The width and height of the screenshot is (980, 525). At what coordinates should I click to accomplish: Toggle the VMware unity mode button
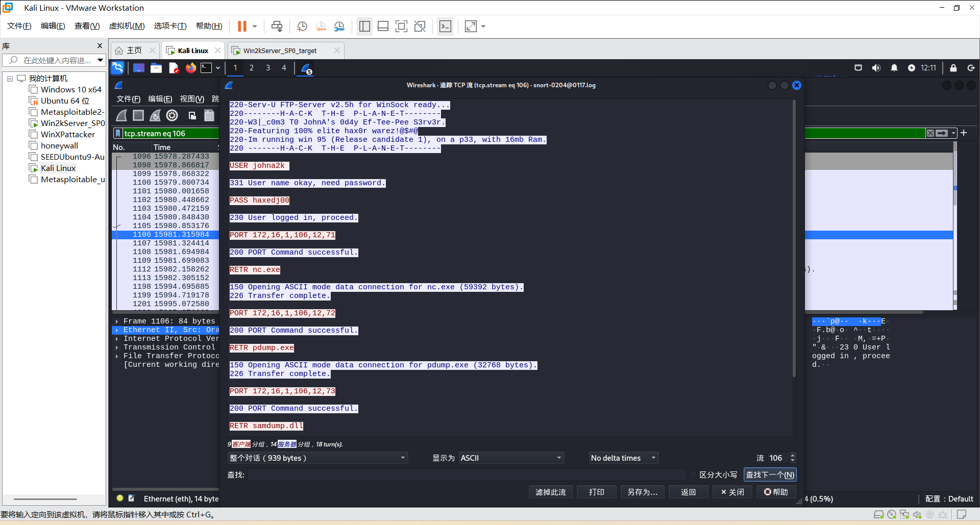[420, 26]
